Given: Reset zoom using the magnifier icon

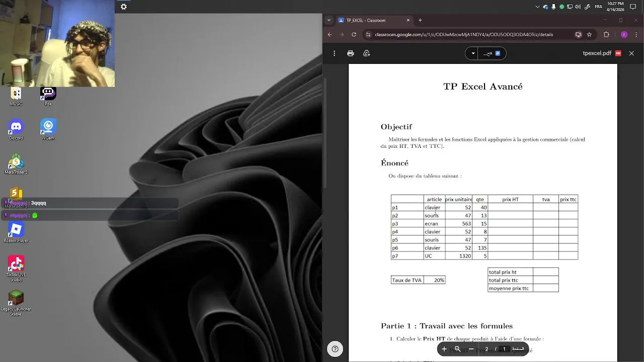Looking at the screenshot, I should [457, 349].
